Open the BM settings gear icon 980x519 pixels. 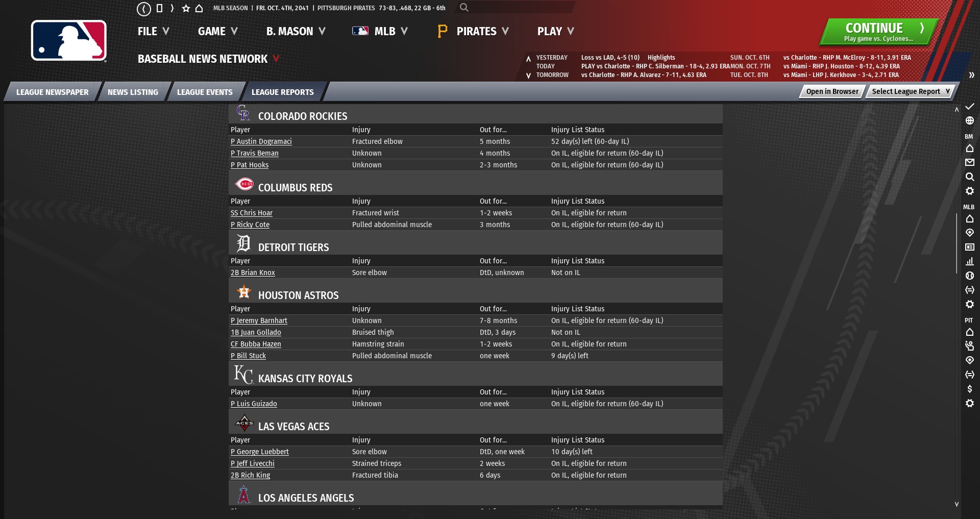(x=970, y=191)
